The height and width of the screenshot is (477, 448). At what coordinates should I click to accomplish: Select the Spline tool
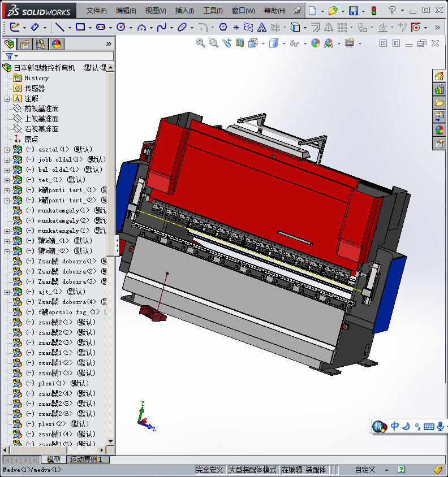[x=162, y=27]
